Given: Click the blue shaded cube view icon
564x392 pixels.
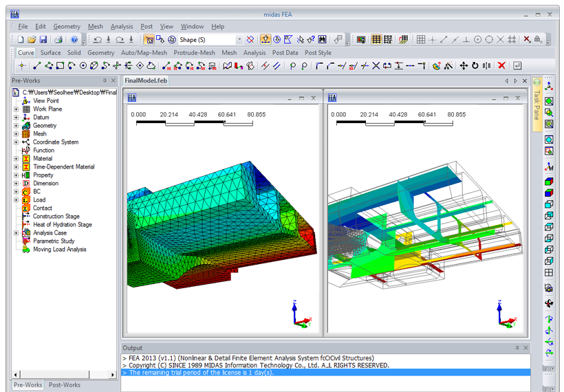Looking at the screenshot, I should 549,193.
